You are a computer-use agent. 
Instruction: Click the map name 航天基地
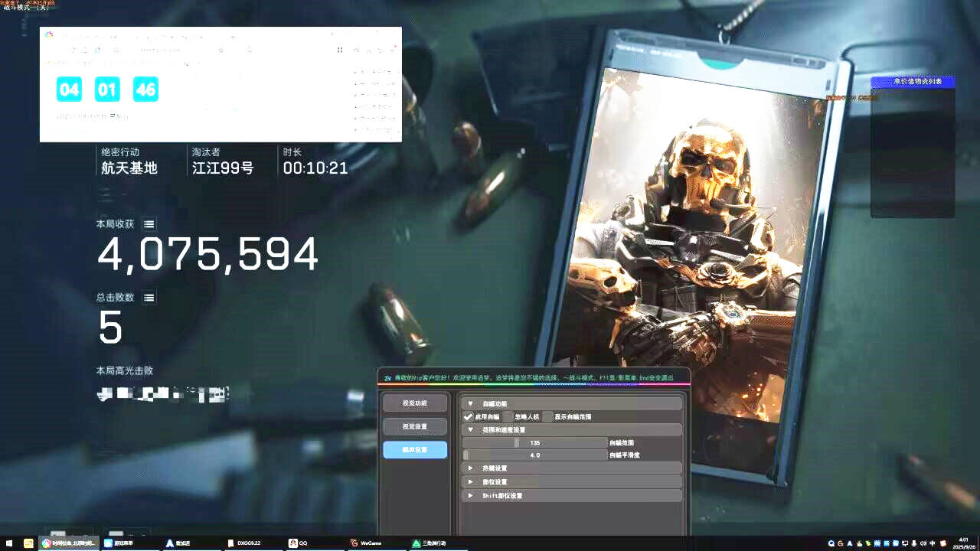[129, 168]
